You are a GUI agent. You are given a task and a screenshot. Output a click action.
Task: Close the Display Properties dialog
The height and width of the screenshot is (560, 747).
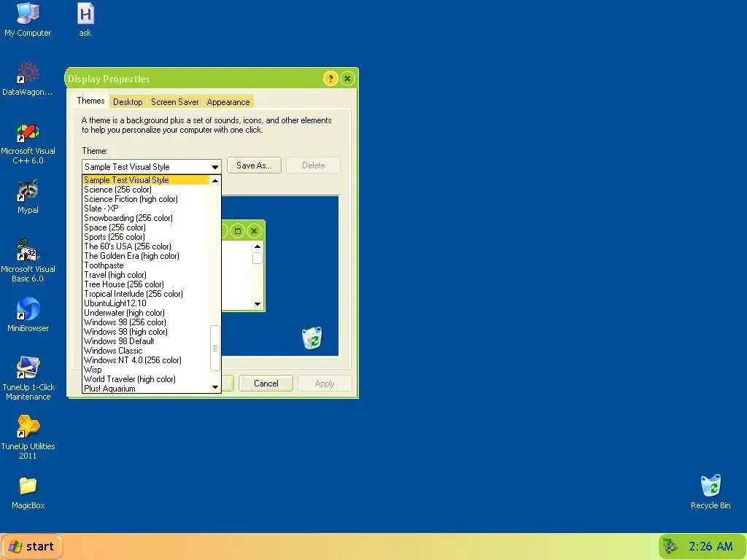pyautogui.click(x=348, y=79)
